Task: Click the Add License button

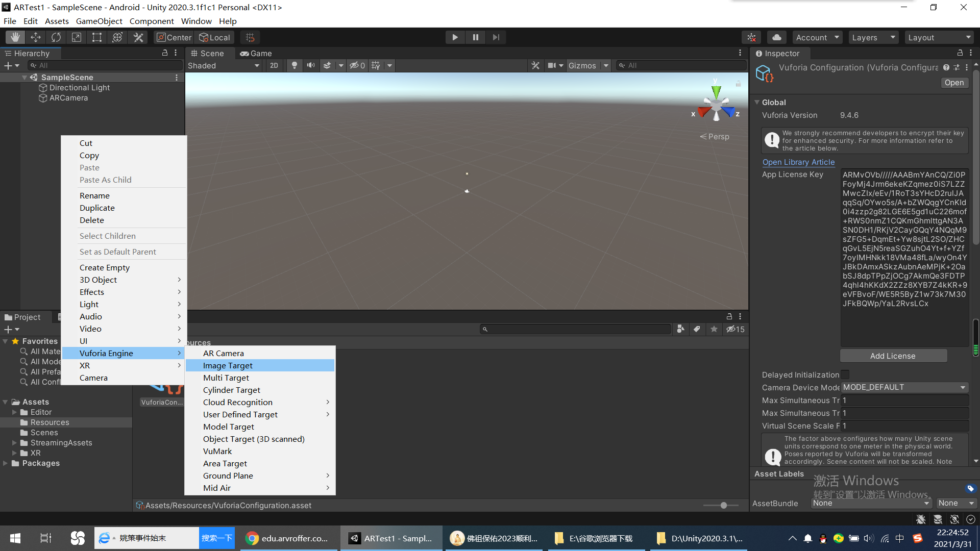Action: [x=893, y=356]
